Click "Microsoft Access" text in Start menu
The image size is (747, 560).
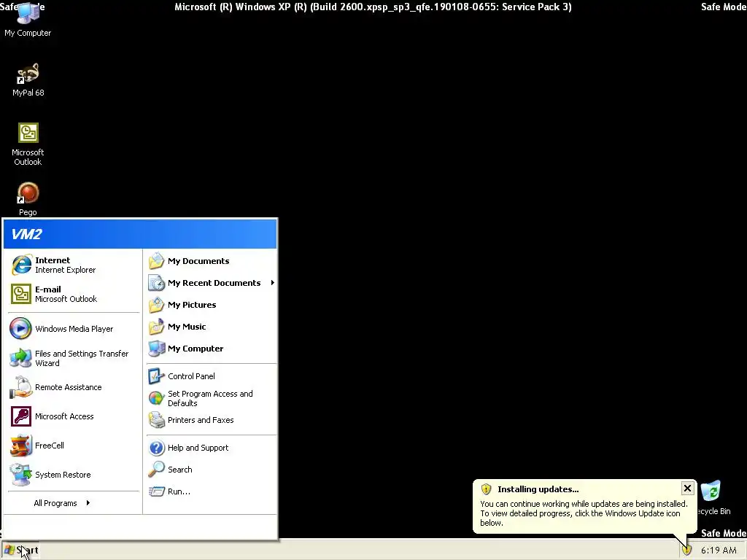64,416
